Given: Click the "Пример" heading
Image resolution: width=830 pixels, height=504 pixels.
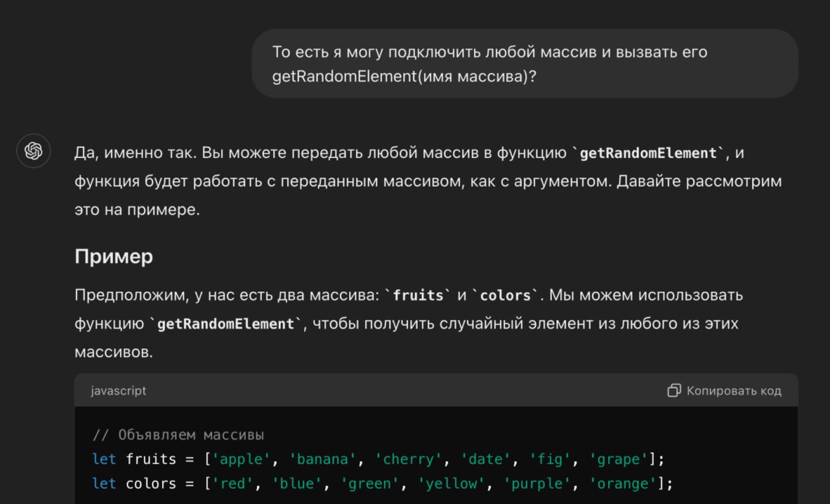Looking at the screenshot, I should 114,256.
